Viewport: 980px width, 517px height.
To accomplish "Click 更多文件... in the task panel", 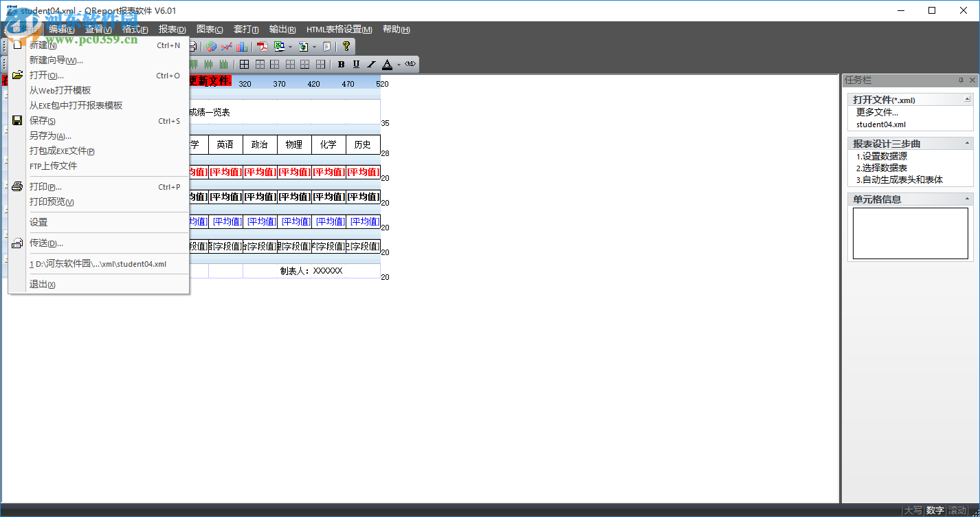I will tap(877, 112).
